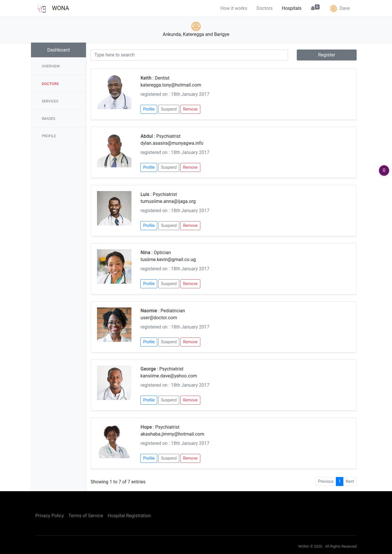
Task: Click the purple floating counter badge
Action: click(384, 170)
